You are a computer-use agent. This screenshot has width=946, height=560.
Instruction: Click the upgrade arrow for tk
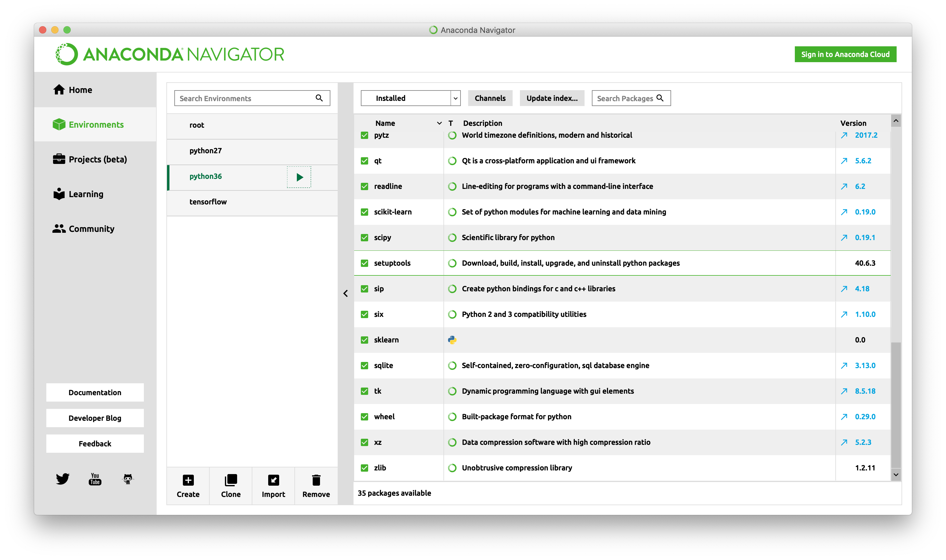(x=844, y=391)
